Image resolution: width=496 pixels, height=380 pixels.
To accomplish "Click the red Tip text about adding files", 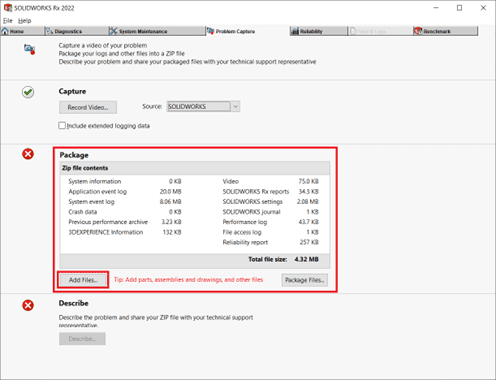I will 188,280.
